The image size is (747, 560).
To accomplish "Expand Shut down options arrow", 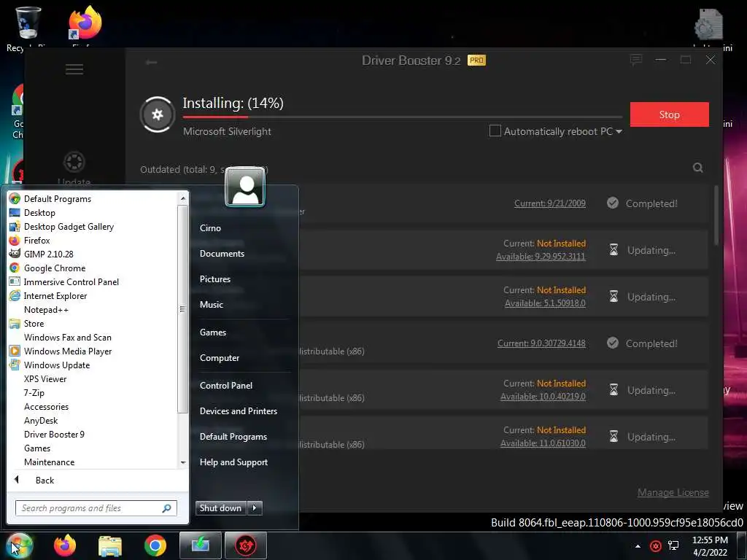I will [255, 508].
